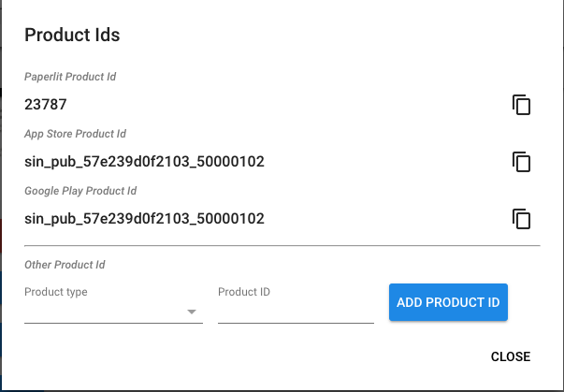Copy the App Store Product Id

click(522, 162)
